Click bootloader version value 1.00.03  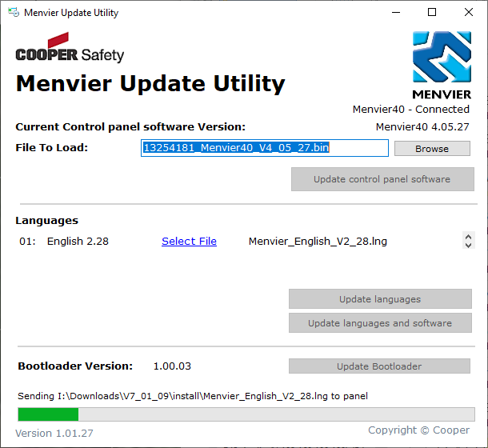(172, 366)
